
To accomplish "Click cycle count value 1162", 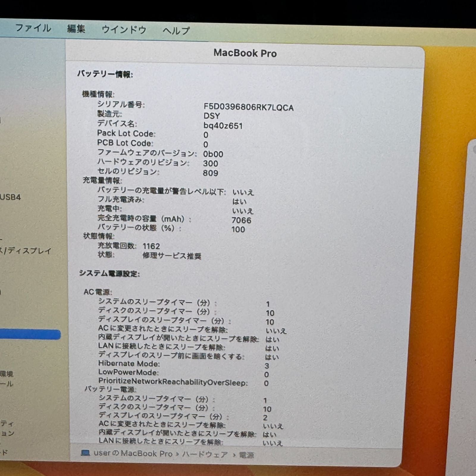I will (151, 246).
